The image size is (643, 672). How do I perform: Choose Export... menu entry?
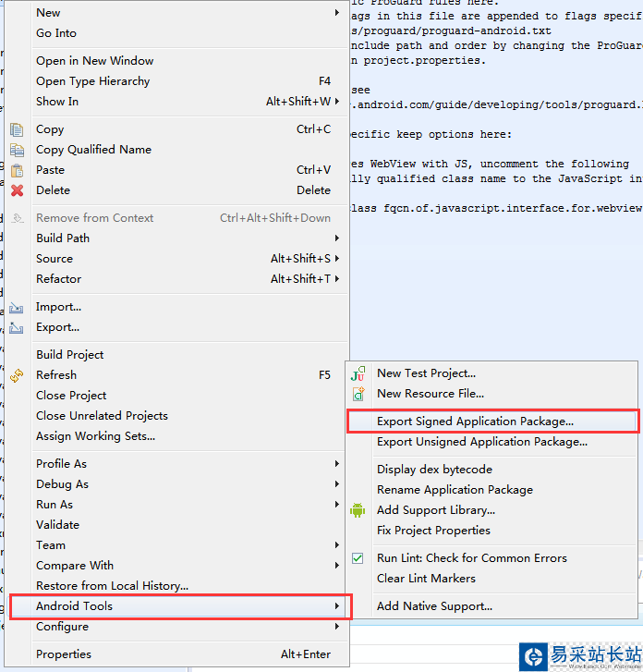pyautogui.click(x=176, y=327)
